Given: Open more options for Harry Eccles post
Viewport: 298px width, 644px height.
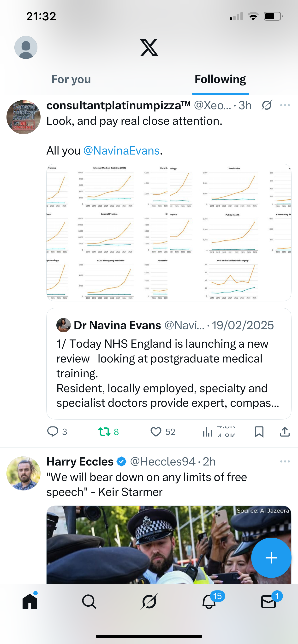Looking at the screenshot, I should [285, 461].
